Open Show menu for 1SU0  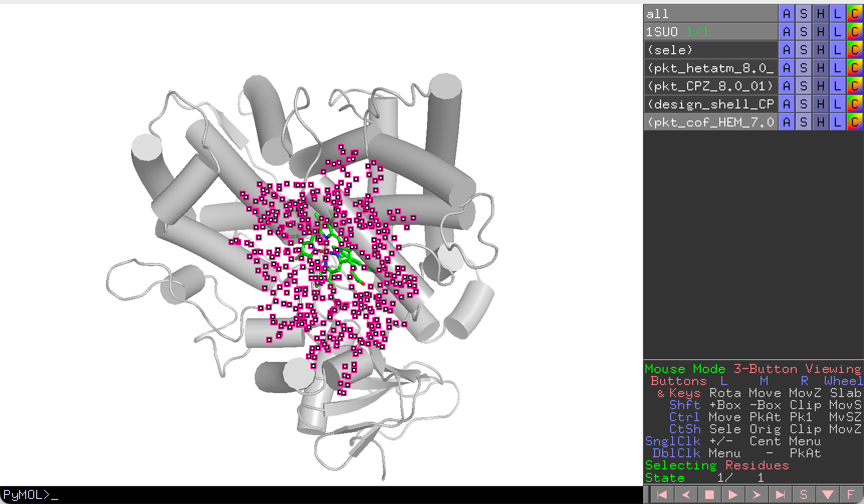804,32
